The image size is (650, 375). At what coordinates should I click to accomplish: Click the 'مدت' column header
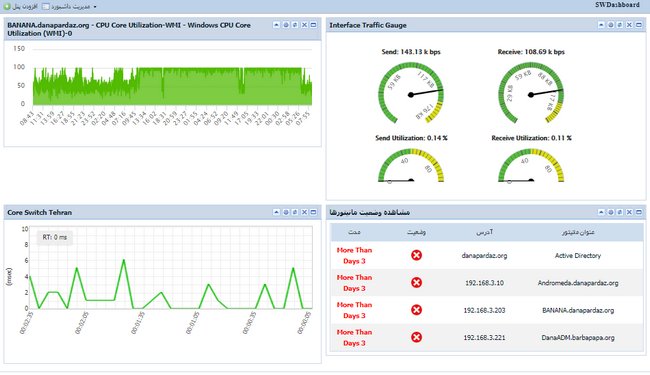(354, 232)
